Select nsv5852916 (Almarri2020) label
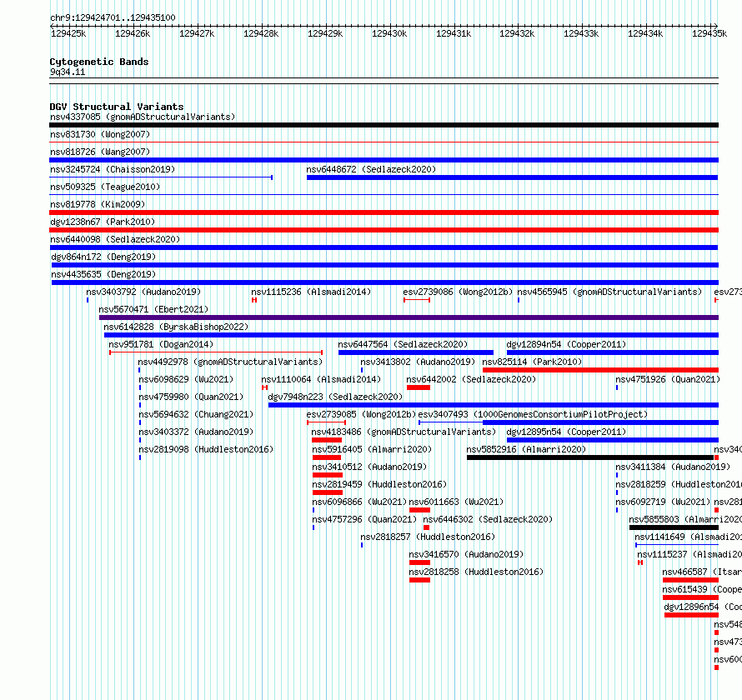Image resolution: width=742 pixels, height=700 pixels. [x=526, y=449]
